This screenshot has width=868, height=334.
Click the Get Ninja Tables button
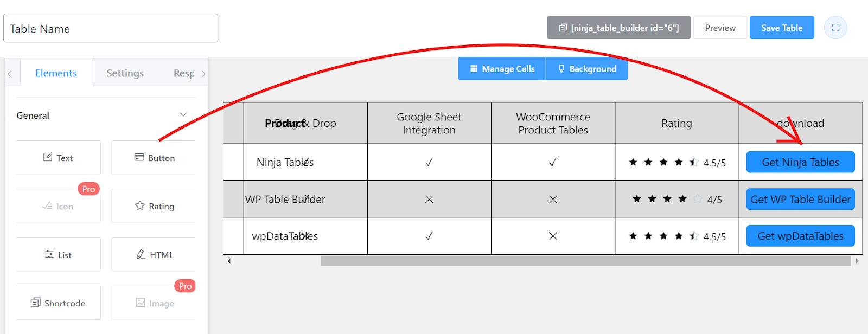point(800,162)
